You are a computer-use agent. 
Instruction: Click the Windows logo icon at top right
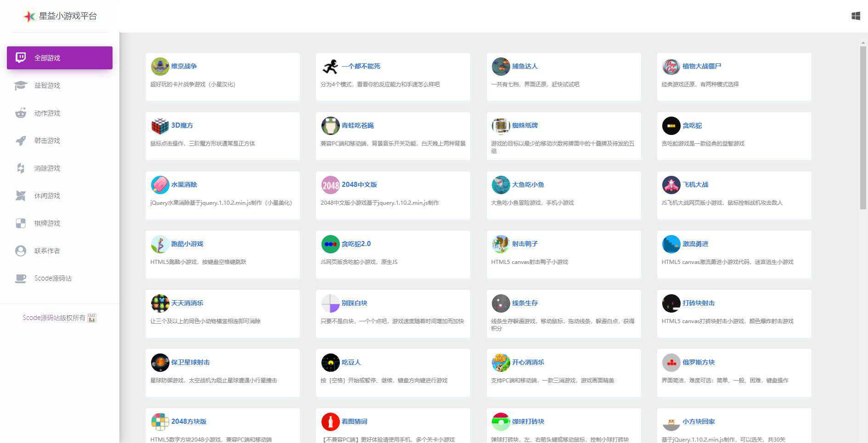point(856,16)
